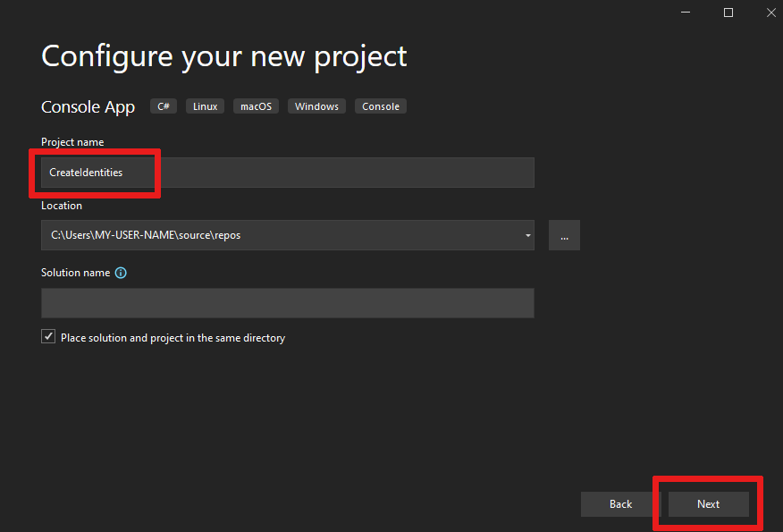This screenshot has height=532, width=783.
Task: Click the Location label
Action: pos(62,206)
